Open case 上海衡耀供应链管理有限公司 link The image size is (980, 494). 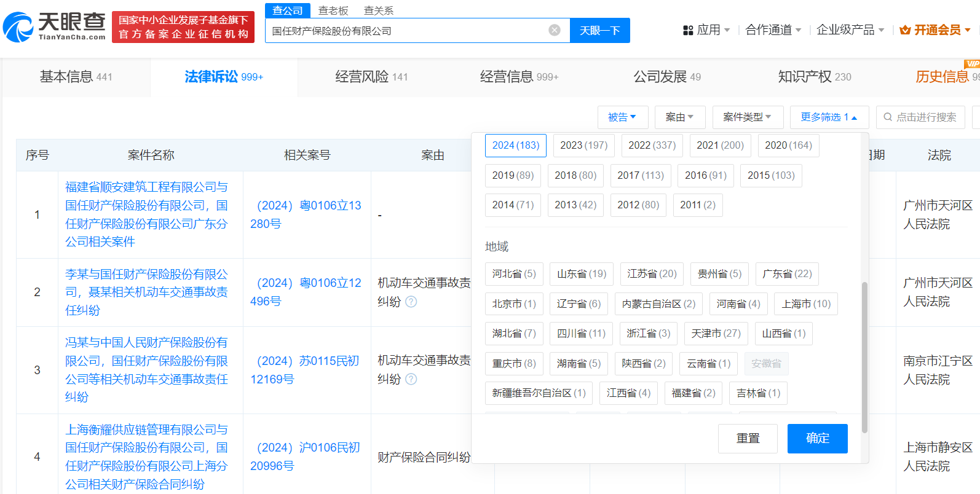pos(146,457)
